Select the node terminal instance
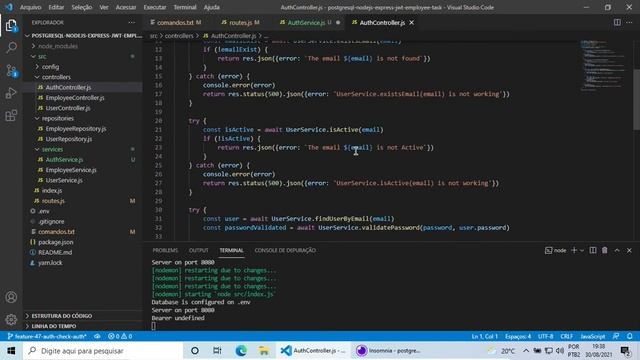This screenshot has height=360, width=640. click(556, 250)
